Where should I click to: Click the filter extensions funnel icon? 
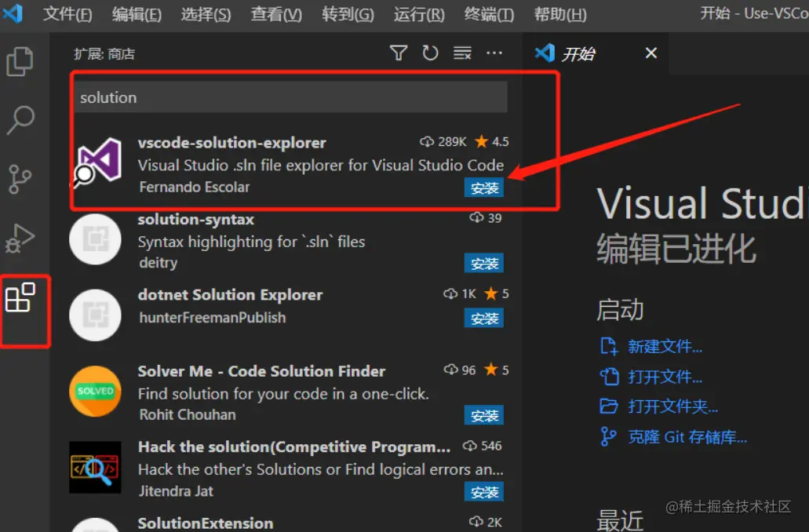click(x=399, y=53)
